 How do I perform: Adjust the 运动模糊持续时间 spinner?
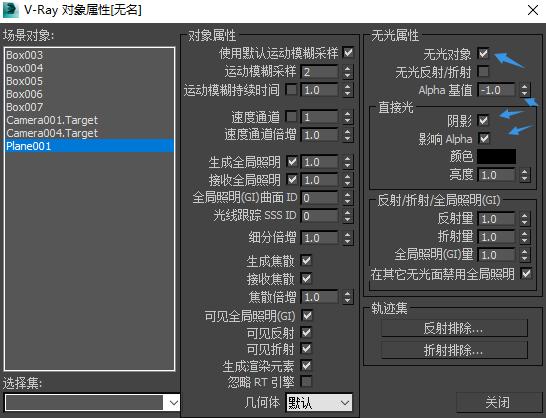(x=347, y=90)
